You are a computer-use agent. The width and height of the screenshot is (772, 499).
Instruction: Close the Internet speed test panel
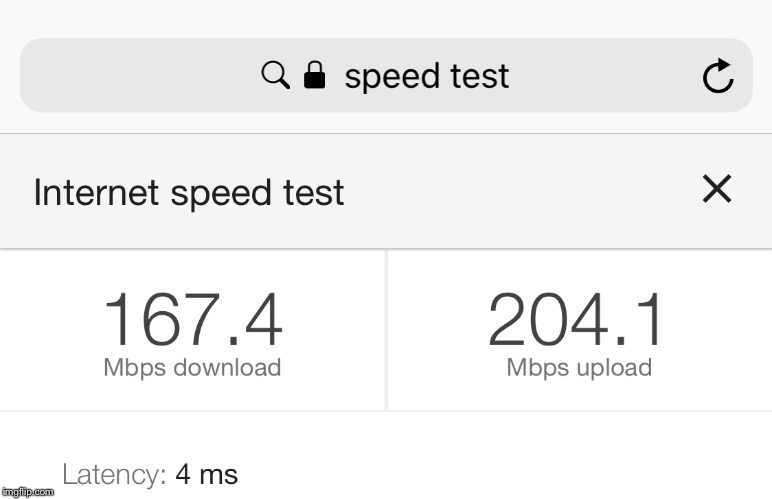717,188
